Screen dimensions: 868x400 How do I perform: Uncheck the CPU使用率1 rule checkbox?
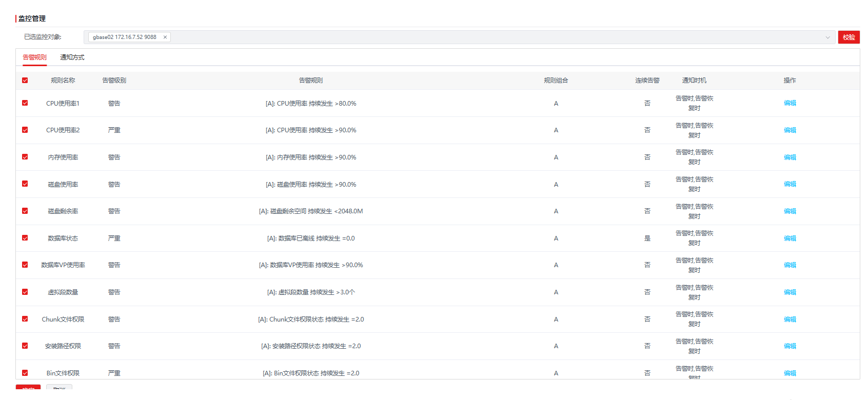click(x=25, y=103)
